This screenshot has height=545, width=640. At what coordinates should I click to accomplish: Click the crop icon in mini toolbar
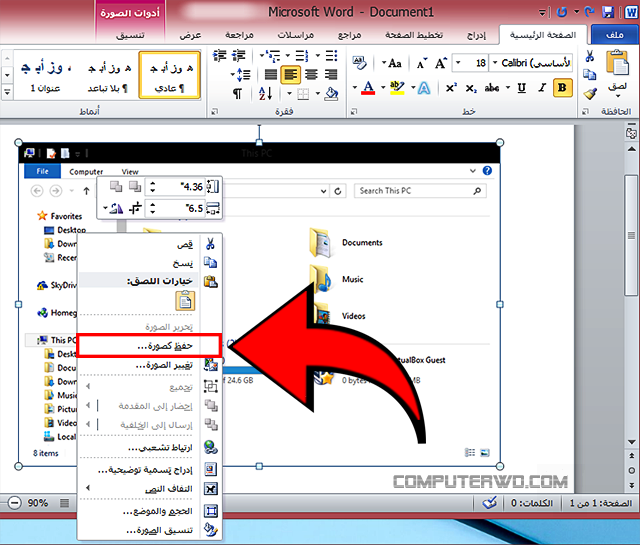pos(135,208)
